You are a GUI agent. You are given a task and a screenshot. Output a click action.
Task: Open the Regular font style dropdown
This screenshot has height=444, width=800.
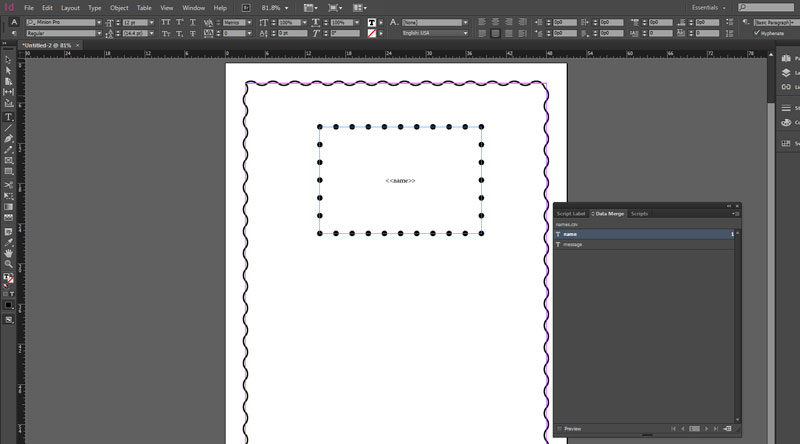pos(98,33)
